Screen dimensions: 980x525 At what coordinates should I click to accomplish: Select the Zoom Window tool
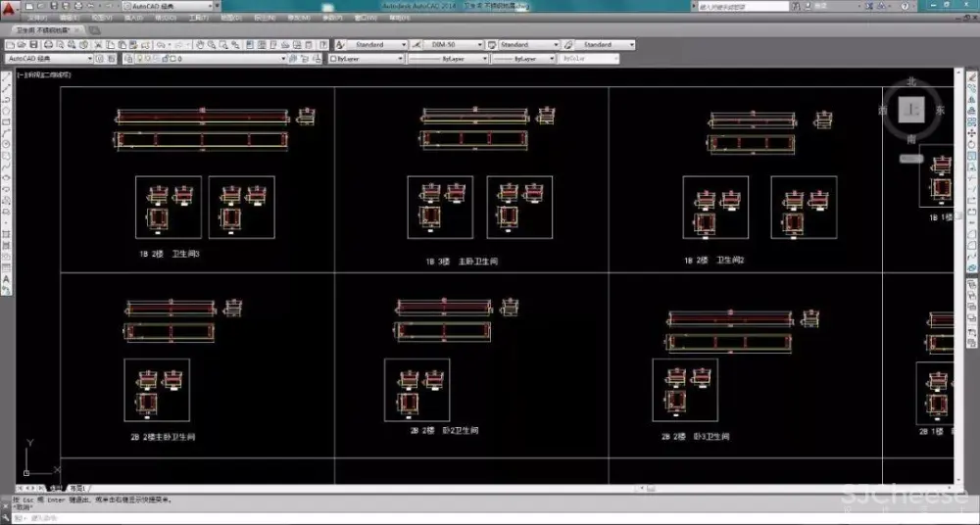click(x=223, y=45)
